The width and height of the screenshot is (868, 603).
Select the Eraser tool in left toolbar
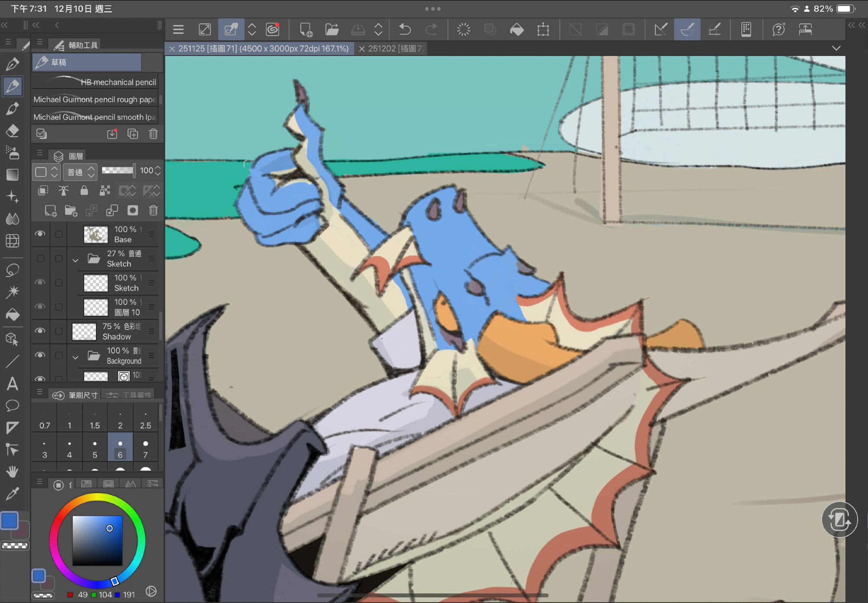(12, 131)
